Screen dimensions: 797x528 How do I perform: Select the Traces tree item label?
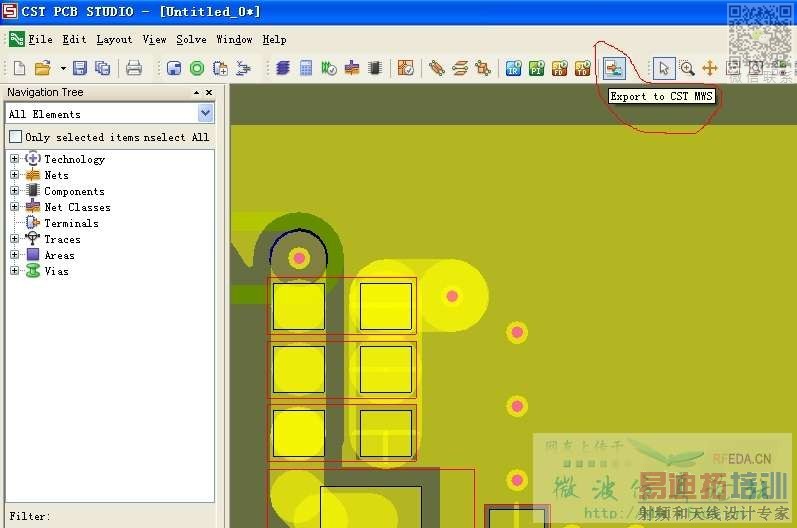[62, 239]
